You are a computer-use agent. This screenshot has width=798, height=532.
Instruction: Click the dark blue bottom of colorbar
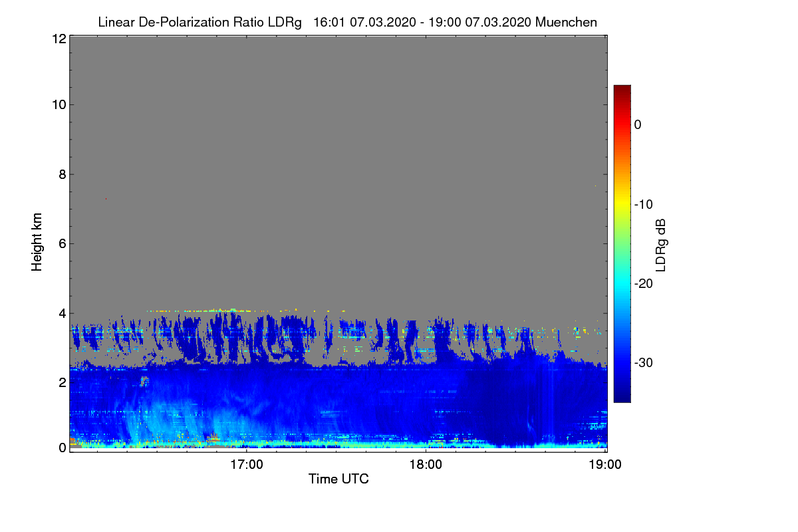[622, 396]
